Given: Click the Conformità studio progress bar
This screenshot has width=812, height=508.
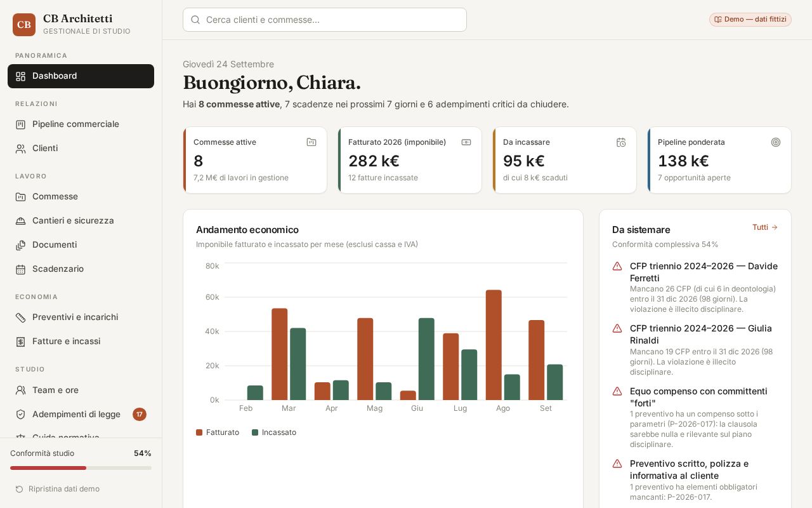Looking at the screenshot, I should click(81, 468).
